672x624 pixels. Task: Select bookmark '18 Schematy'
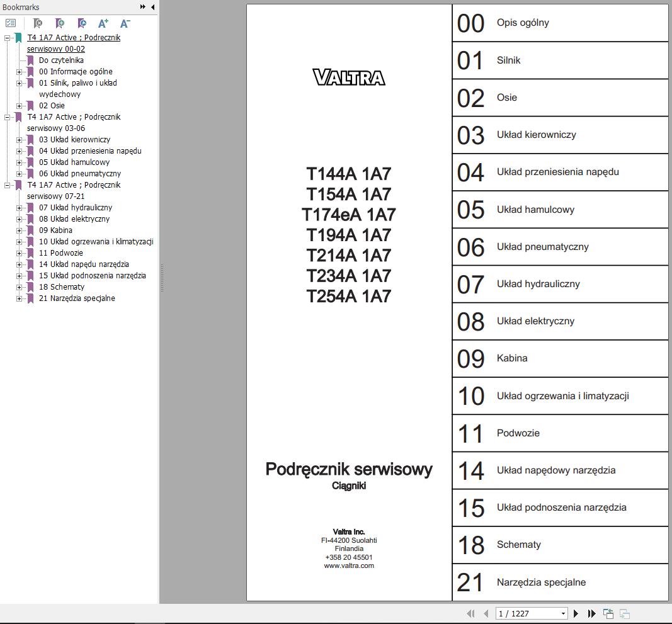click(x=62, y=287)
